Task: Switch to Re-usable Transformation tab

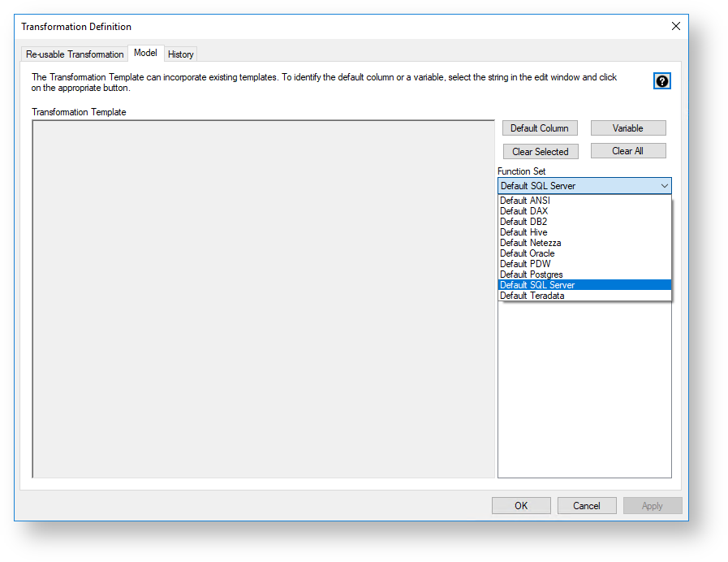Action: [75, 54]
